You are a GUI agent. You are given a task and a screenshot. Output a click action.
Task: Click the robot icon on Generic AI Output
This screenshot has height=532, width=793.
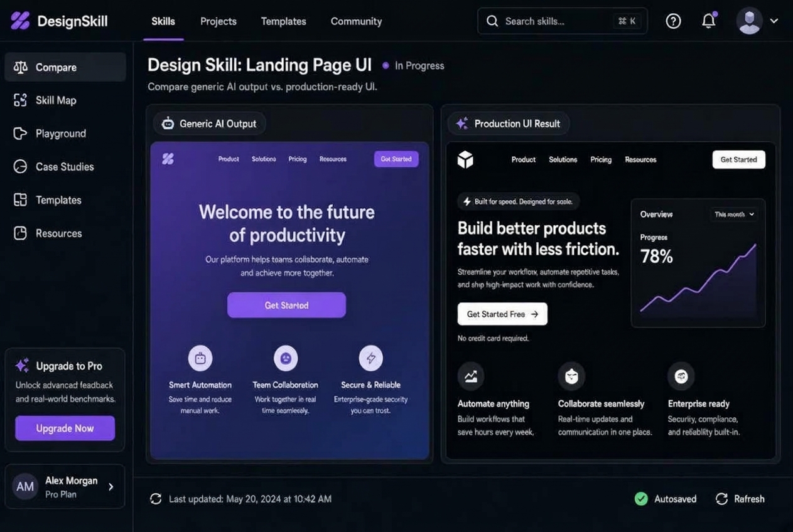[x=168, y=124]
